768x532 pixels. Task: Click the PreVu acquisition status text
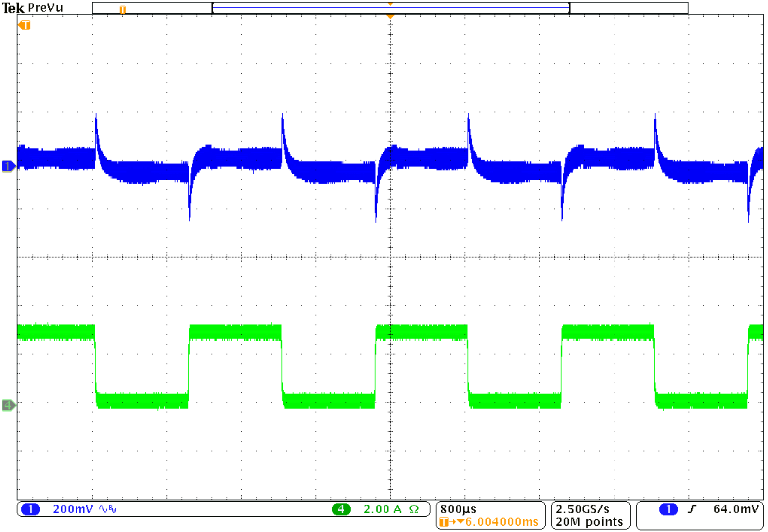(46, 8)
